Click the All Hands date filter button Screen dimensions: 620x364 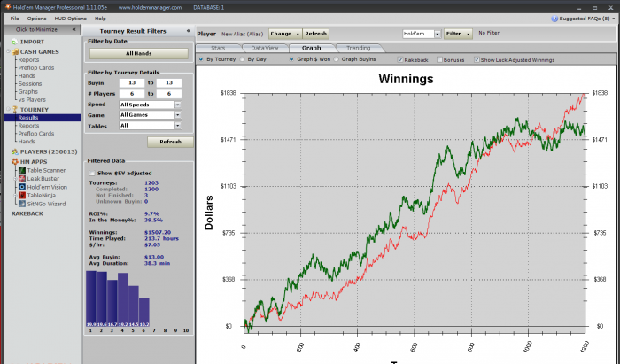coord(139,53)
